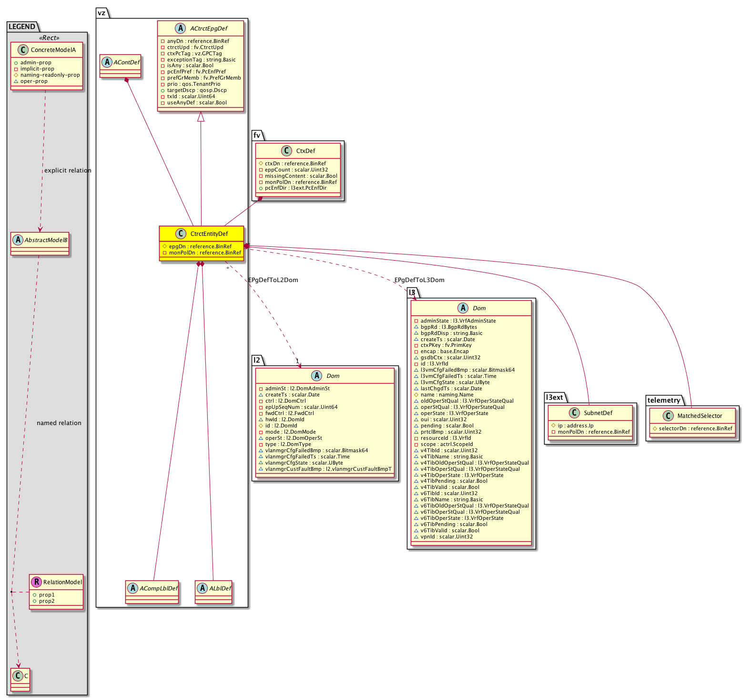
Task: Click the l3ext package tab label
Action: 555,397
